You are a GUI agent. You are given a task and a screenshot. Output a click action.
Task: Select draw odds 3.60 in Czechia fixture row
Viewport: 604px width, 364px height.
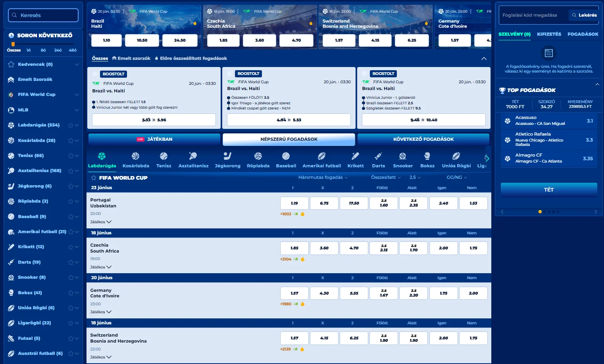tap(324, 248)
